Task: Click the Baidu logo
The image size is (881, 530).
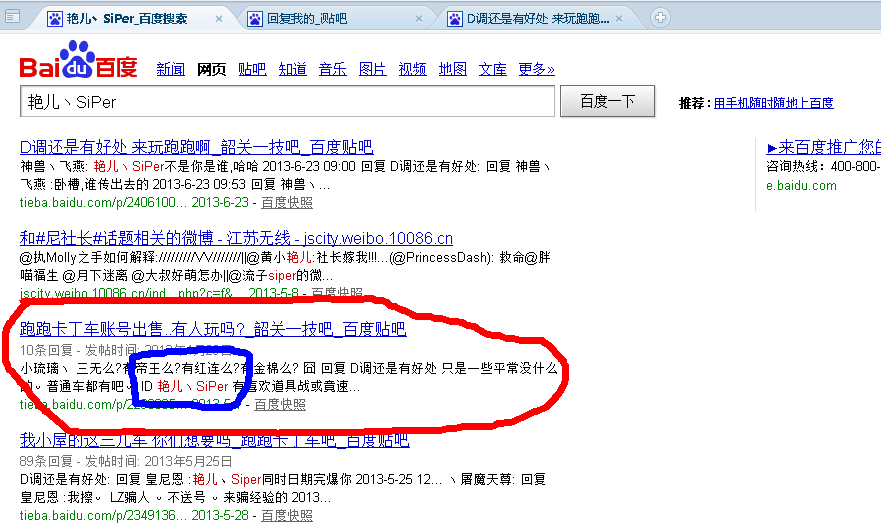Action: click(79, 60)
